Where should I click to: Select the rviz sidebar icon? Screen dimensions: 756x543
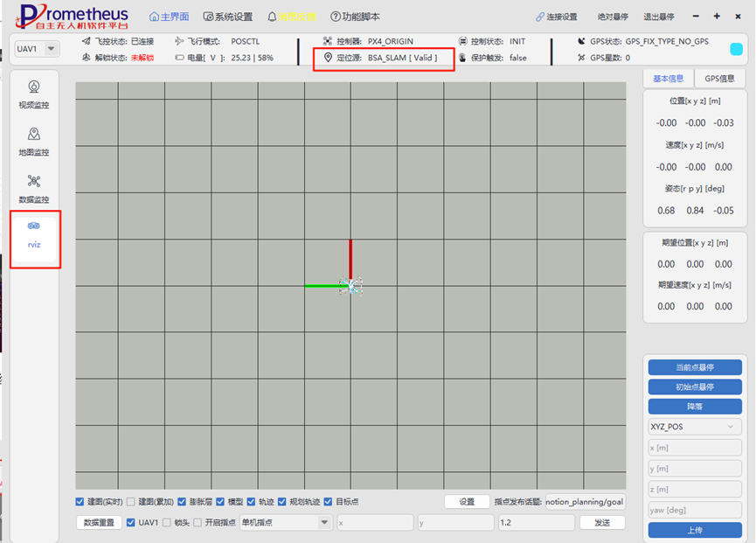tap(34, 226)
